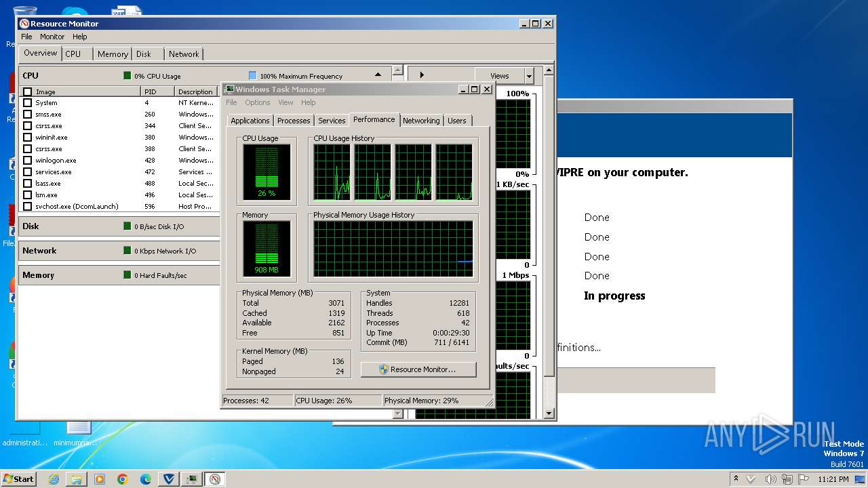Sort by the PID column header
Screen dimensions: 868x488
[157, 91]
